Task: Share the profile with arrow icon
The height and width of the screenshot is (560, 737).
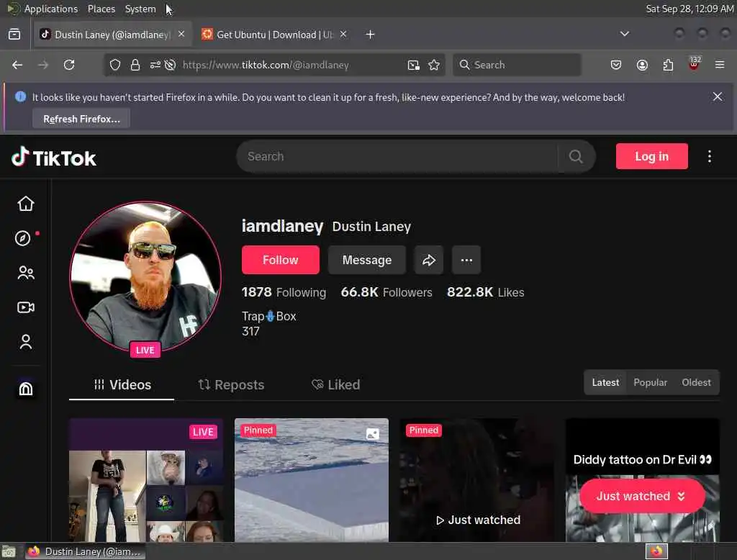Action: point(429,260)
